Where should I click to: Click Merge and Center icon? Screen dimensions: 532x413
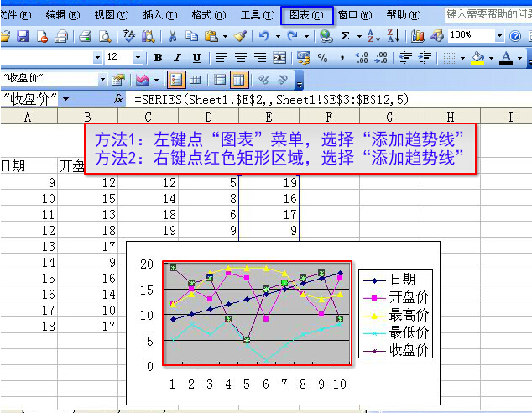pos(280,58)
